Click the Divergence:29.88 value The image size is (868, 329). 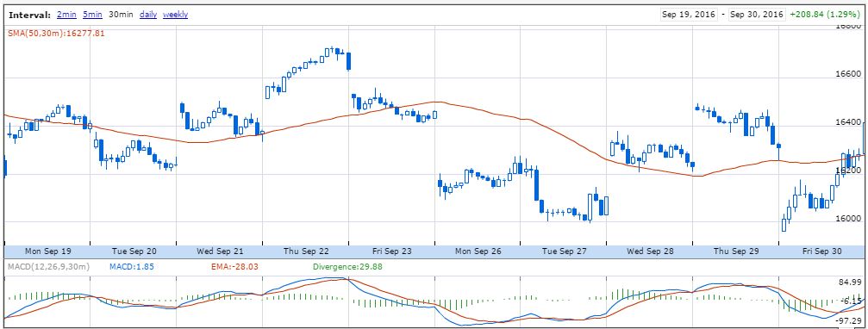[347, 267]
